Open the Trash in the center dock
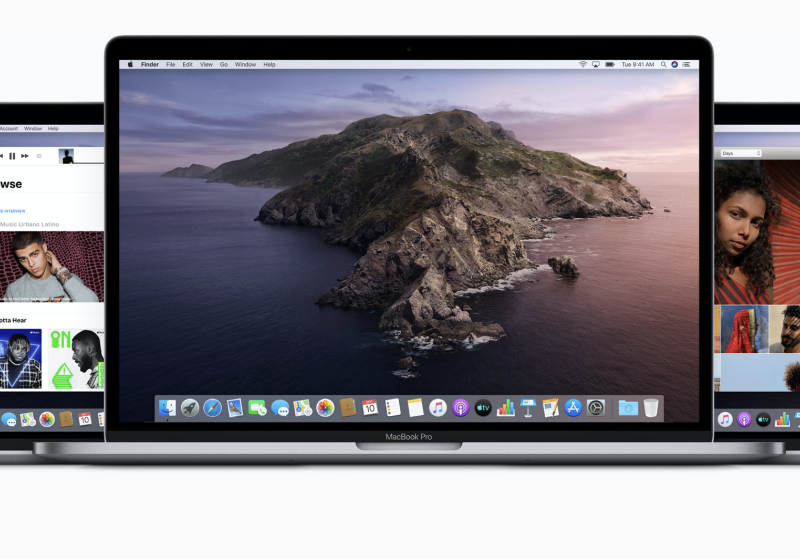 651,408
